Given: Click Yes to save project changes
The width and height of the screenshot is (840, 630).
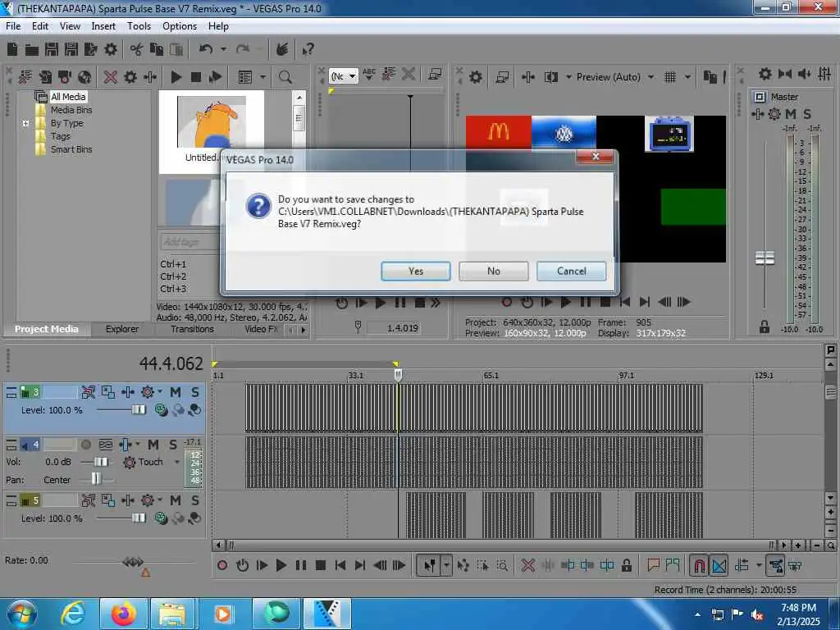Looking at the screenshot, I should 416,271.
